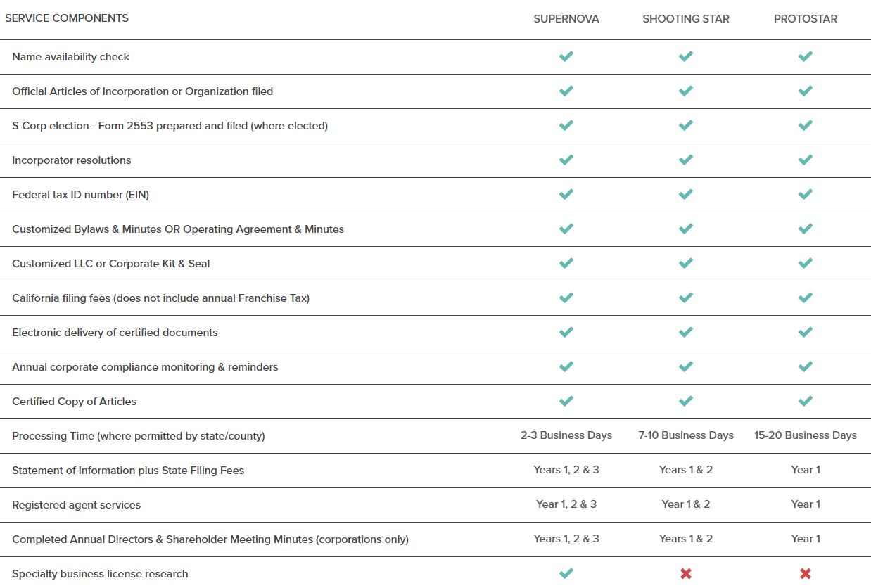Click Supernova checkmark for Name availability check
871x588 pixels.
[x=566, y=56]
